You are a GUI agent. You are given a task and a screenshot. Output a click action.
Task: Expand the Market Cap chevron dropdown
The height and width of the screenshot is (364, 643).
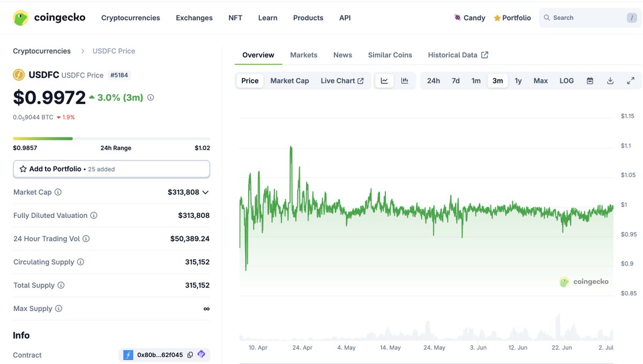point(205,192)
